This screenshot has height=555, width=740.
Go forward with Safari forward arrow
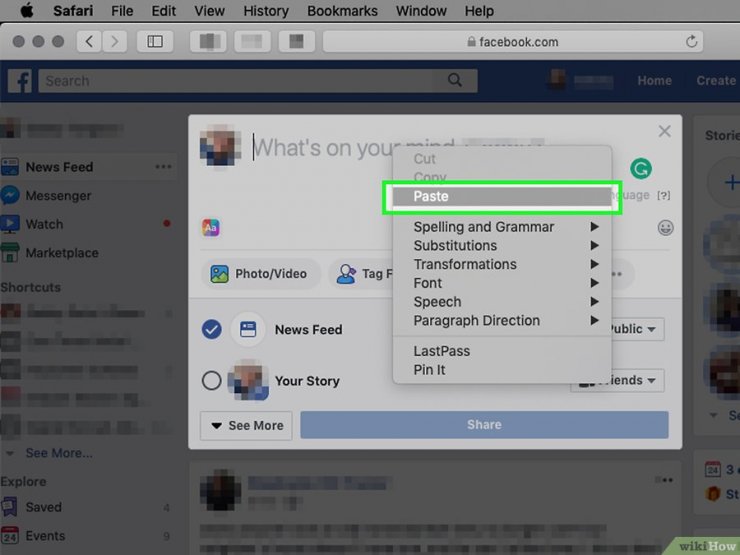point(114,42)
